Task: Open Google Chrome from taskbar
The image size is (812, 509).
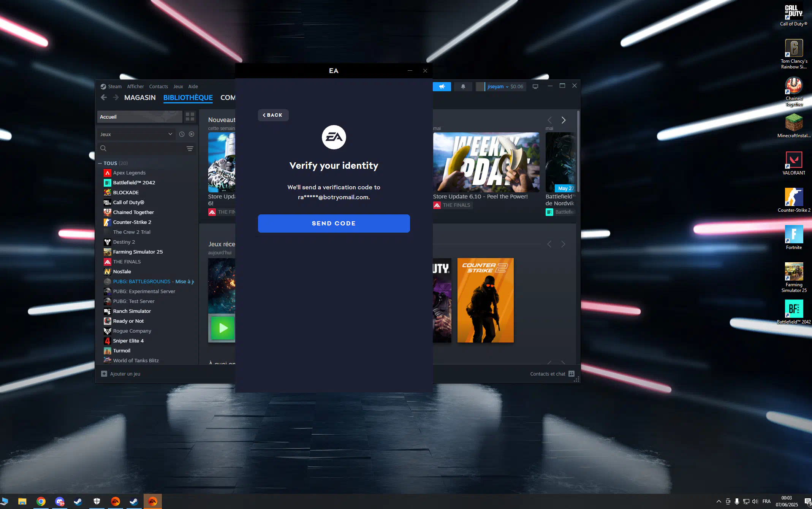Action: [41, 501]
